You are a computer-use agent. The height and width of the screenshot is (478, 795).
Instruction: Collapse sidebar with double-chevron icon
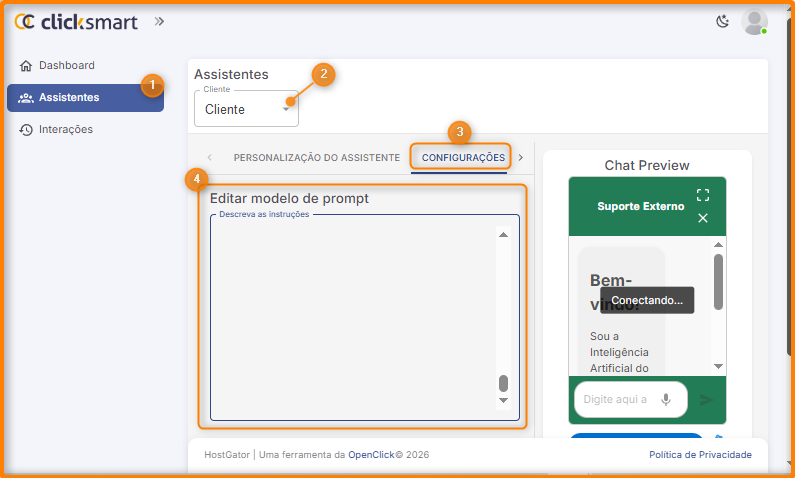[159, 21]
